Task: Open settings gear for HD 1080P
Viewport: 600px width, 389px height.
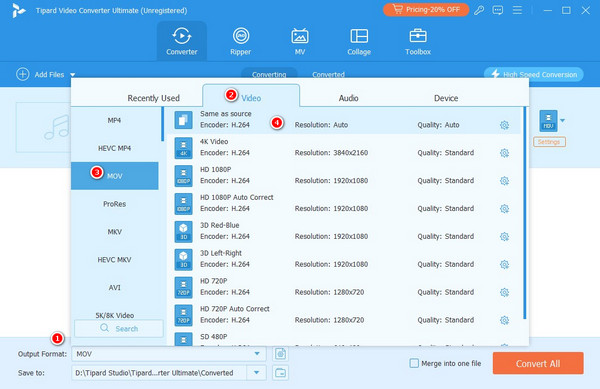Action: (x=504, y=181)
